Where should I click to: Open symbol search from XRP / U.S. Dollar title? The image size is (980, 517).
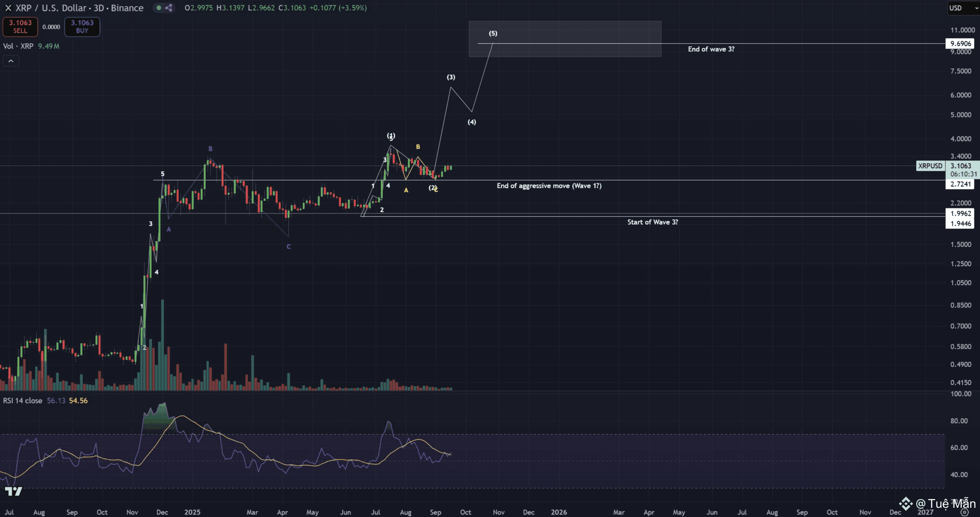pyautogui.click(x=80, y=8)
